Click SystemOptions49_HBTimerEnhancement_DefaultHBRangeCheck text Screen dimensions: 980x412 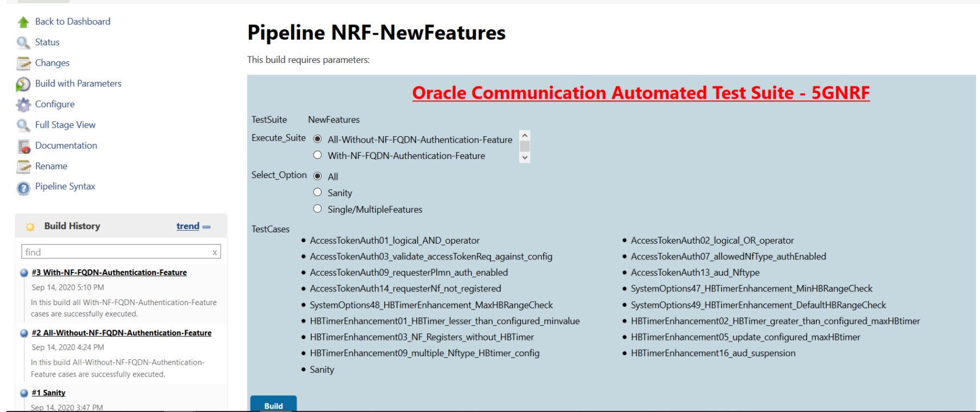tap(758, 305)
